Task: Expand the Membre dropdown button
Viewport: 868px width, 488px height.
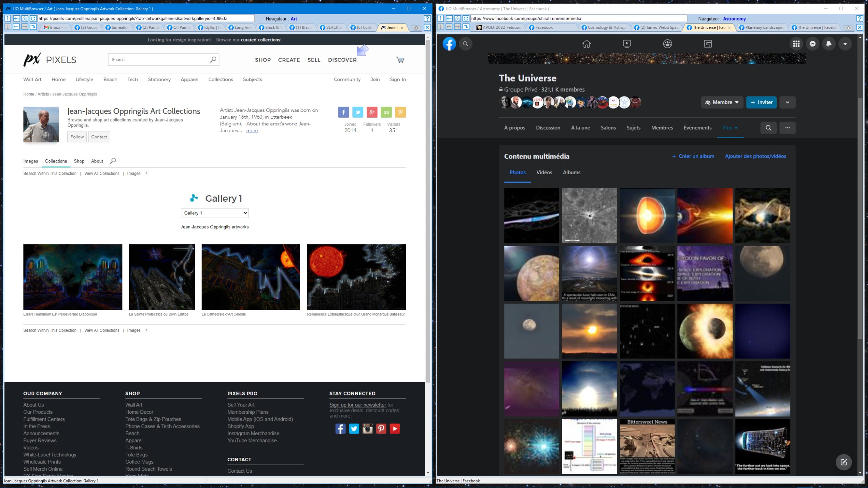Action: (x=722, y=102)
